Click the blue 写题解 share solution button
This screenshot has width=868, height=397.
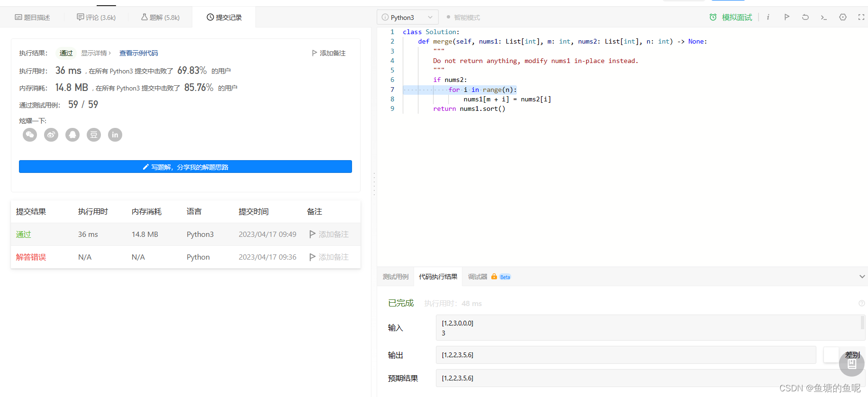click(x=185, y=167)
